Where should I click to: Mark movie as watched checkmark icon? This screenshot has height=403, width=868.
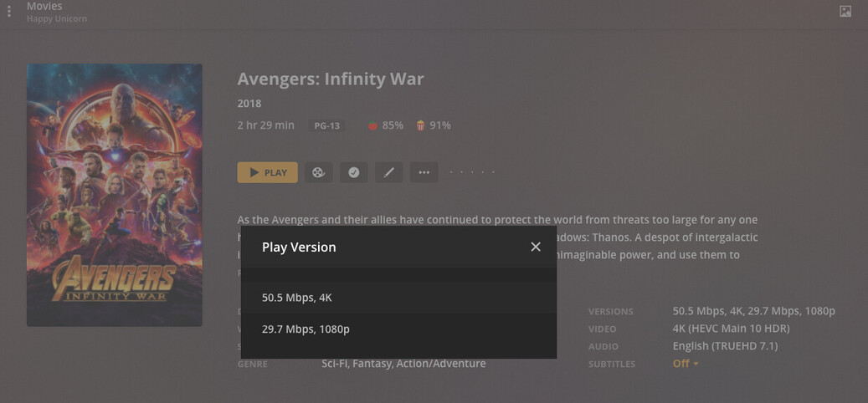point(354,172)
